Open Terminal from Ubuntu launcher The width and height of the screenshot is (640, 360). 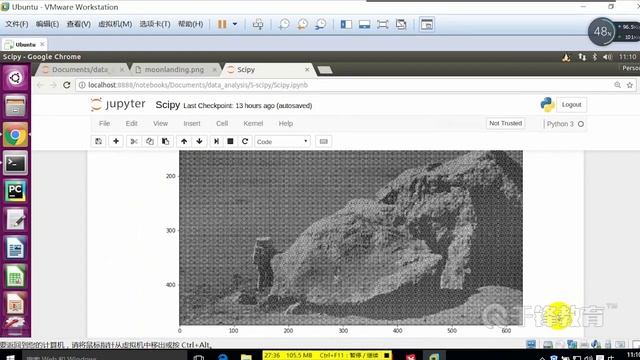15,163
